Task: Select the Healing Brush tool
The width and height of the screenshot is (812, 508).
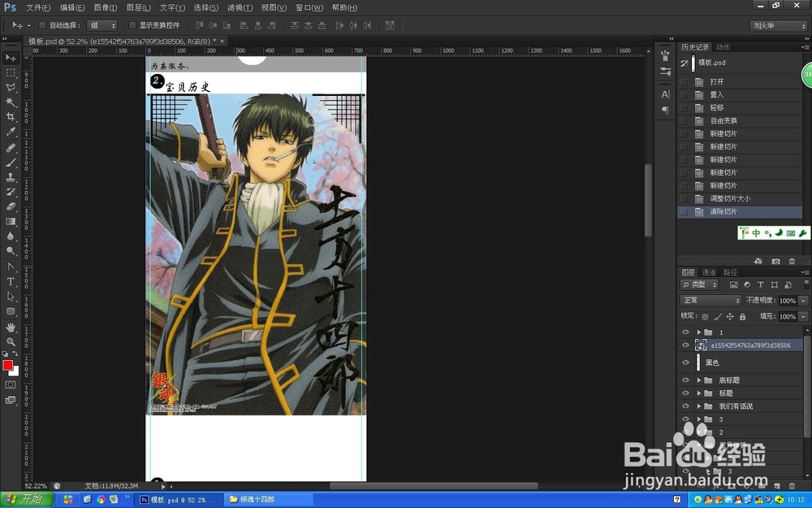Action: pos(11,148)
